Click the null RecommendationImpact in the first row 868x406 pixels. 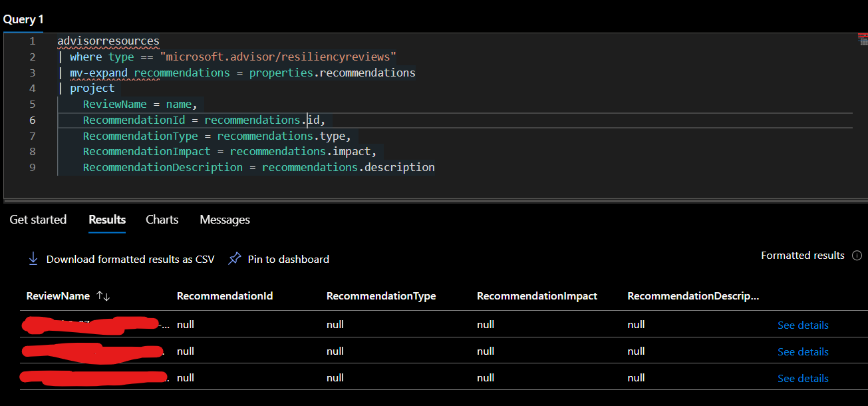[x=486, y=325]
